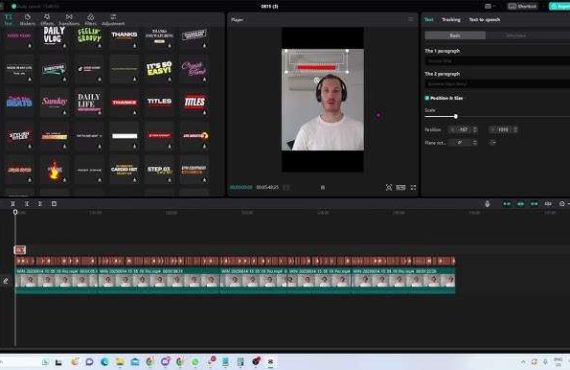
Task: Download the IT'S SO EASY! template via its arrow
Action: pos(169,79)
